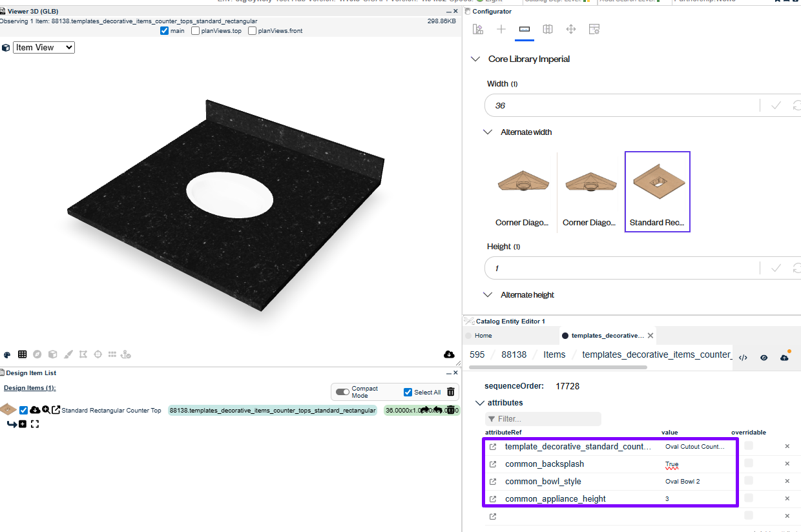Viewport: 801px width, 532px height.
Task: Click the Oval Bowl 2 value cell
Action: tap(682, 482)
